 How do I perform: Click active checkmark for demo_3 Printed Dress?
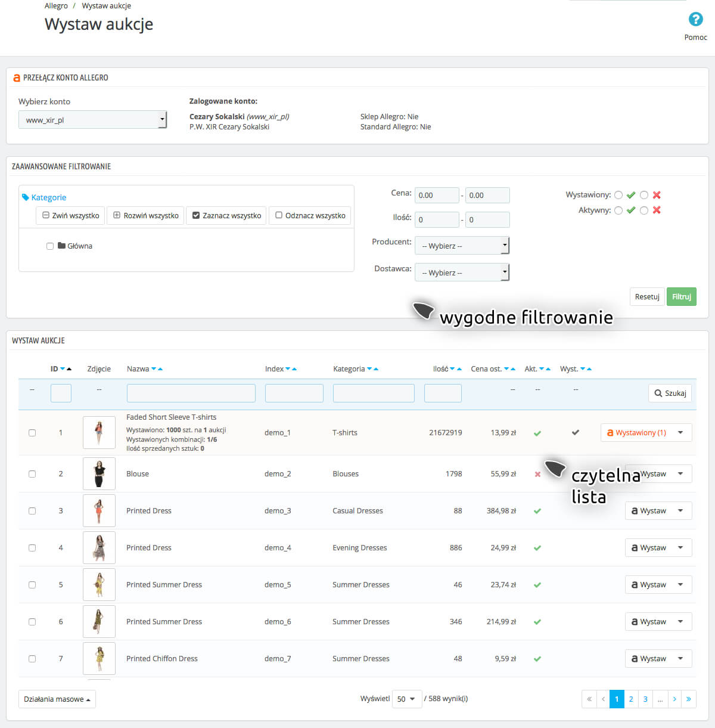(x=537, y=512)
